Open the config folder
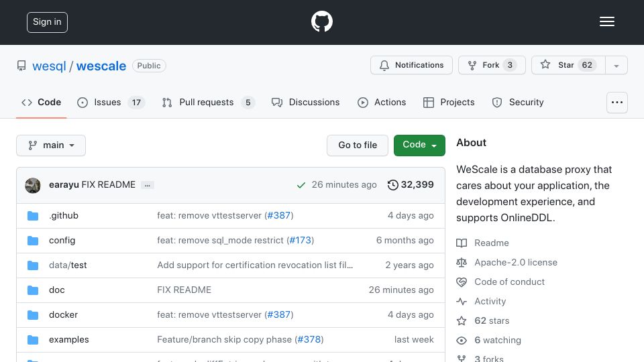This screenshot has width=644, height=362. (x=62, y=240)
